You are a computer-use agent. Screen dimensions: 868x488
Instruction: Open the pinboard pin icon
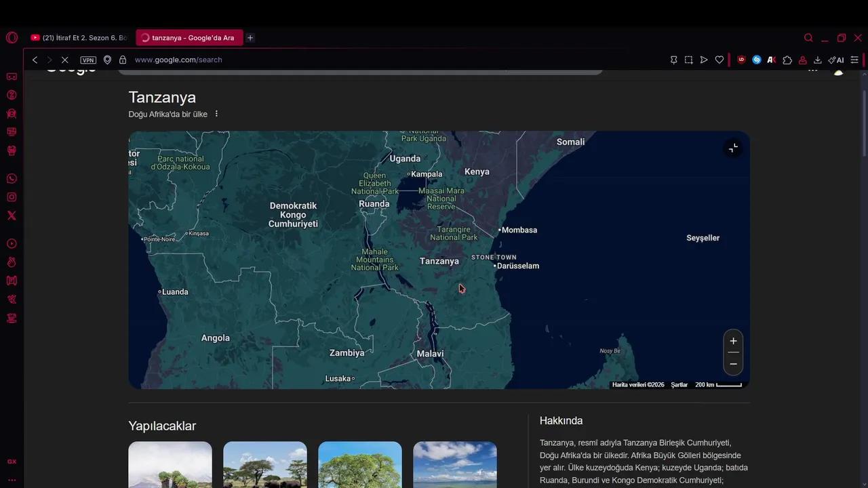click(x=673, y=60)
